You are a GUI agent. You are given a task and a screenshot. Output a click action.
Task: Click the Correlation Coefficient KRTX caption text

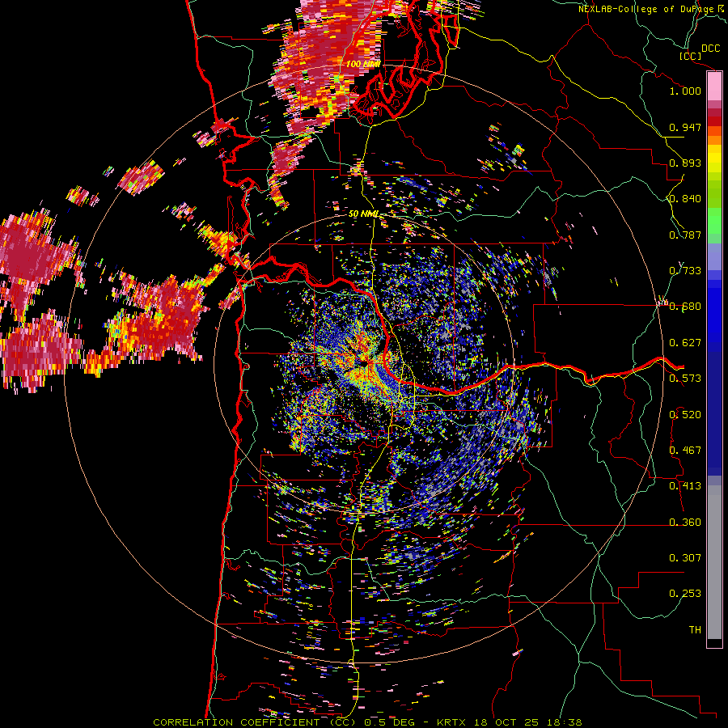[x=367, y=722]
